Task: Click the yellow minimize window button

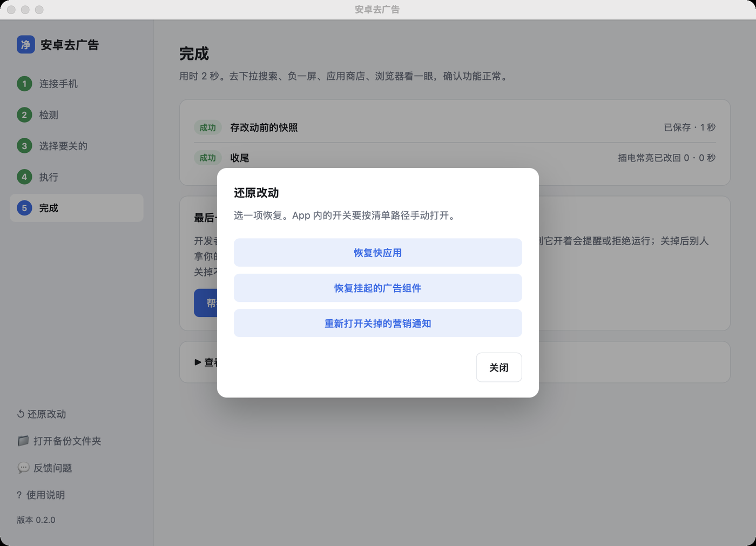Action: pyautogui.click(x=25, y=10)
